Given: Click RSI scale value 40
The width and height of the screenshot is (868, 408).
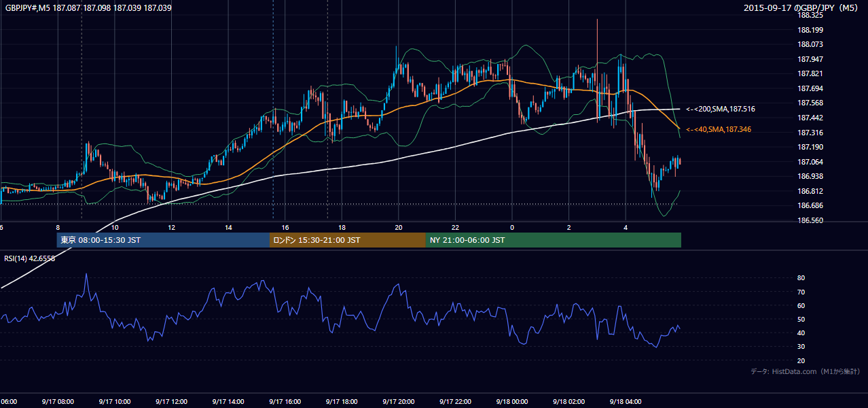Looking at the screenshot, I should pyautogui.click(x=801, y=333).
